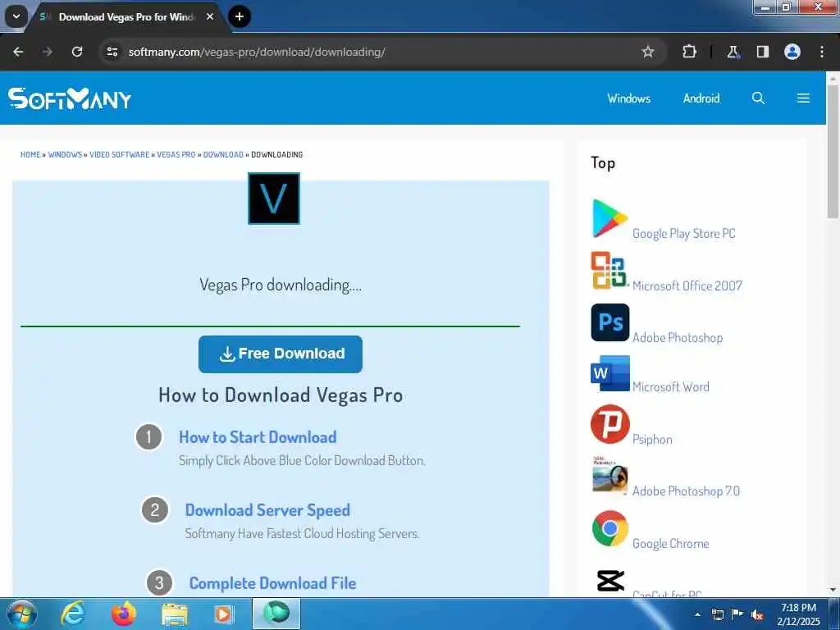Viewport: 840px width, 630px height.
Task: Click the Adobe Photoshop 7.0 icon
Action: click(x=609, y=475)
